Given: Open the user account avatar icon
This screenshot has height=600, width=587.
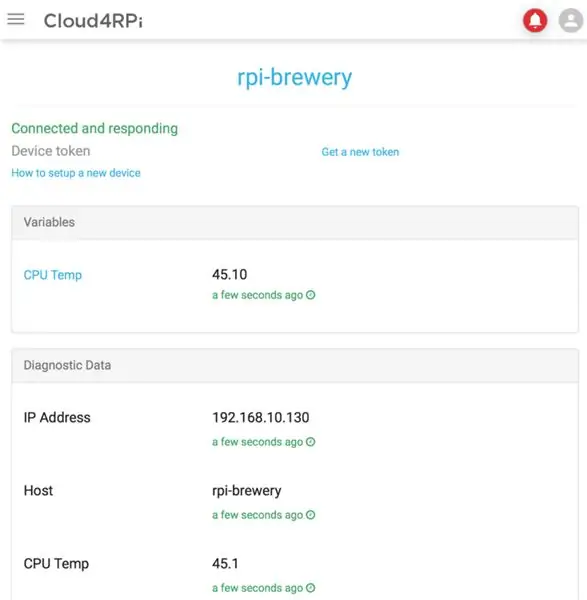Looking at the screenshot, I should 571,20.
